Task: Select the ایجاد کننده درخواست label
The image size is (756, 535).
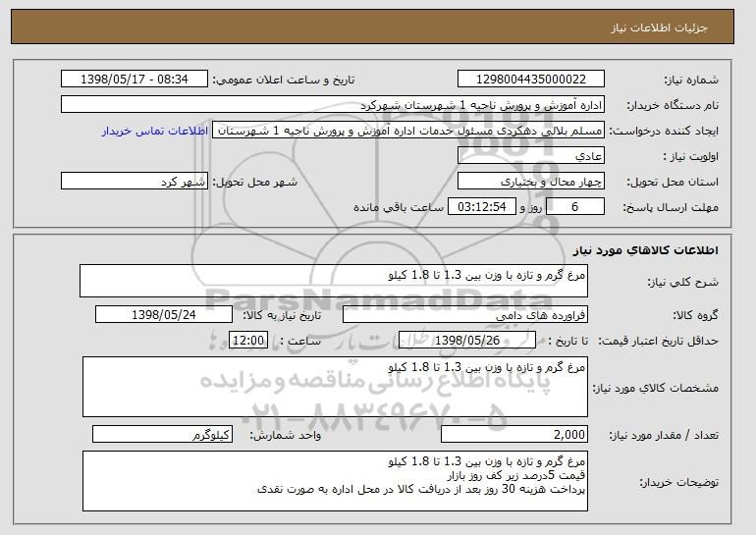Action: coord(664,131)
